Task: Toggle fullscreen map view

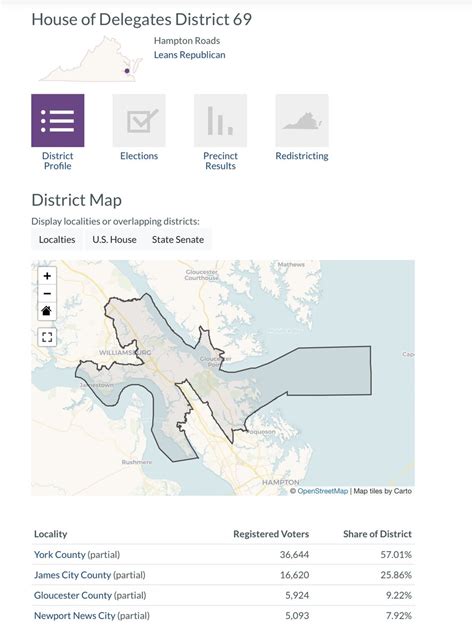Action: point(47,337)
